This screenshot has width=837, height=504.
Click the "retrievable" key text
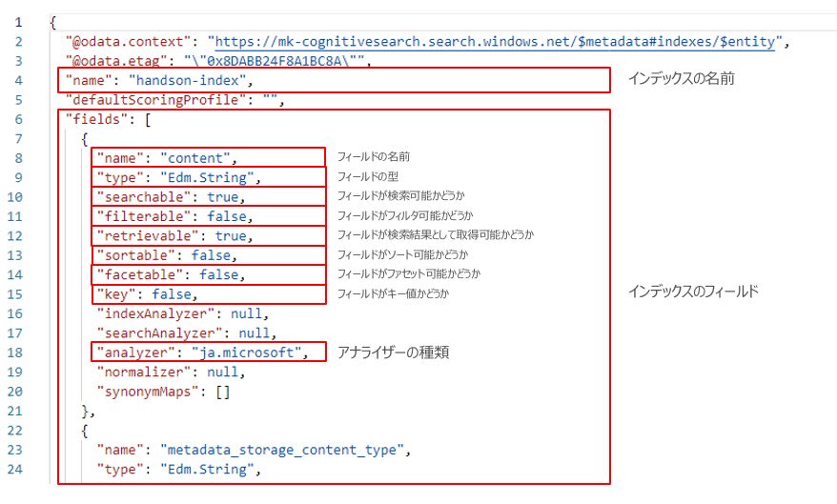[x=148, y=236]
